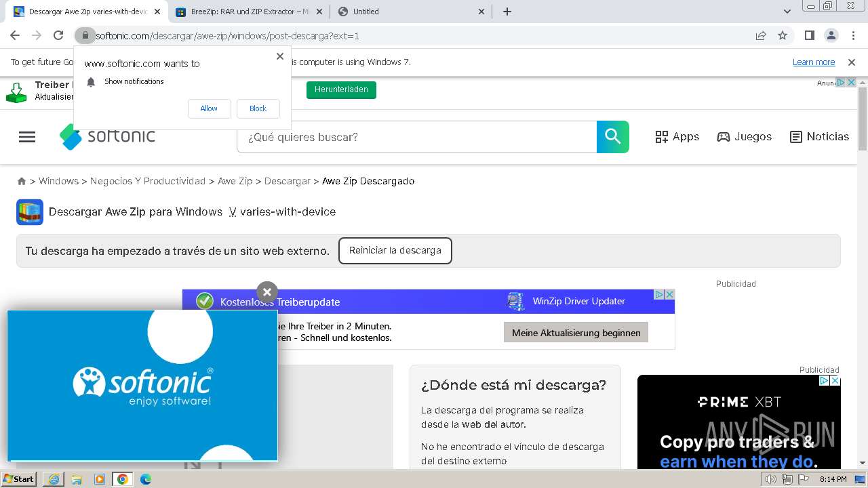Close the BreeZip tab
This screenshot has width=868, height=488.
(x=319, y=12)
